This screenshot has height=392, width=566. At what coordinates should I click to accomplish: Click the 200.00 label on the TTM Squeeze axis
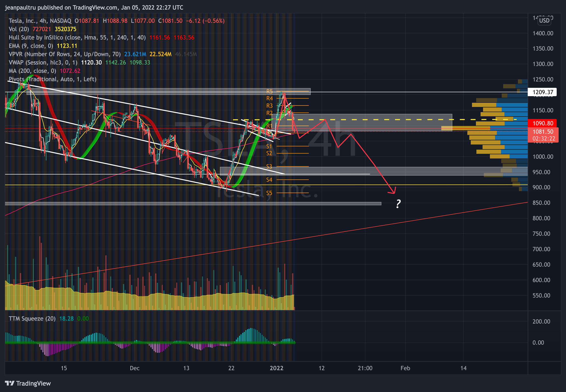click(541, 322)
